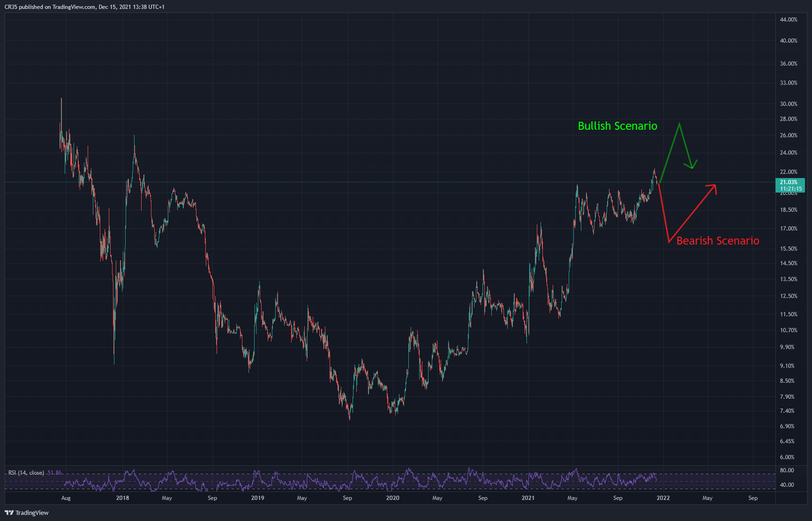Click the 33.00% price axis label

(x=789, y=83)
